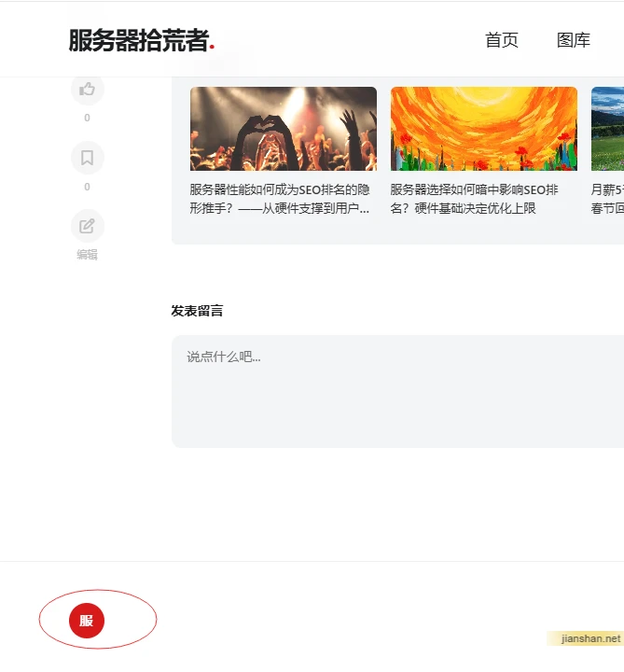This screenshot has height=672, width=624.
Task: Open the orange sun painting thumbnail
Action: tap(484, 129)
